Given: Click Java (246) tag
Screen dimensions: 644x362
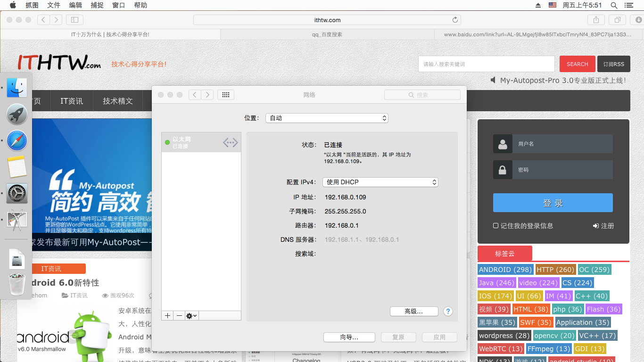Looking at the screenshot, I should tap(496, 283).
